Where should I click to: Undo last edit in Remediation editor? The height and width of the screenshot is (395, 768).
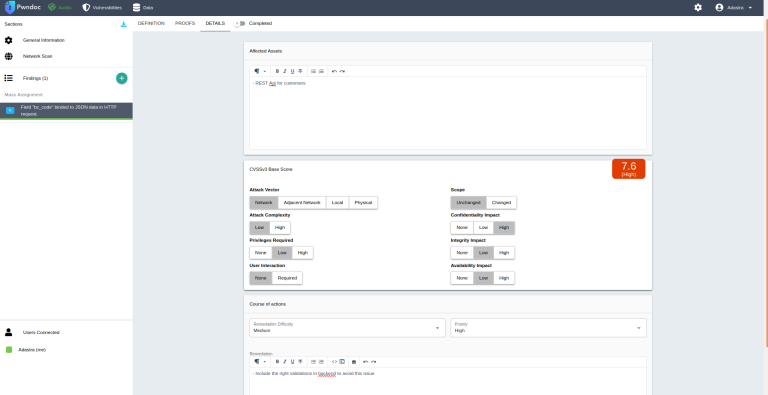tap(365, 362)
